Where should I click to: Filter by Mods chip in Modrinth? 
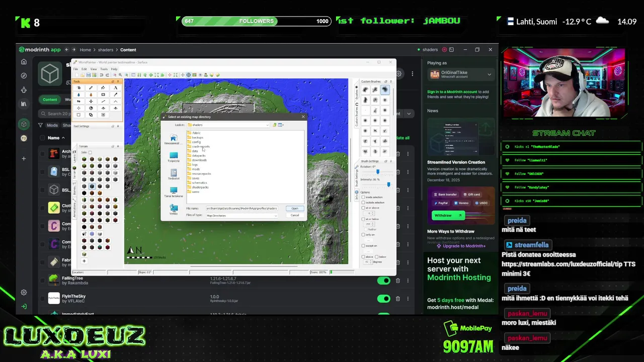[x=52, y=125]
